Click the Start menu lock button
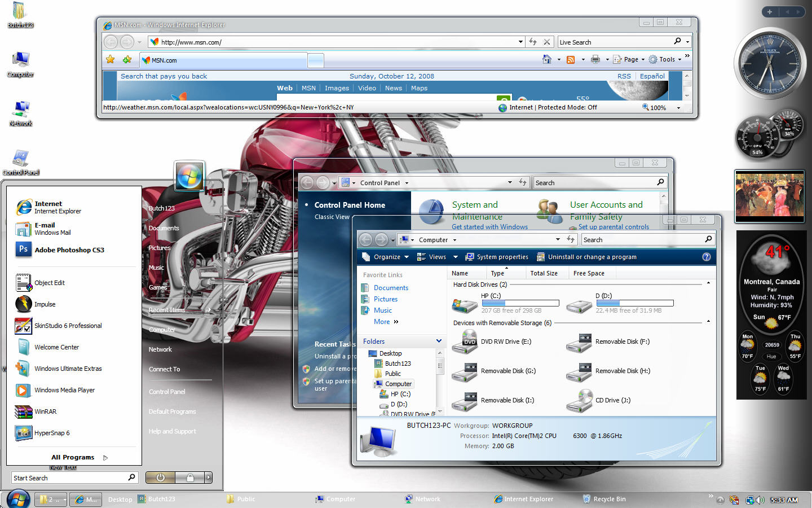This screenshot has height=508, width=812. click(190, 478)
